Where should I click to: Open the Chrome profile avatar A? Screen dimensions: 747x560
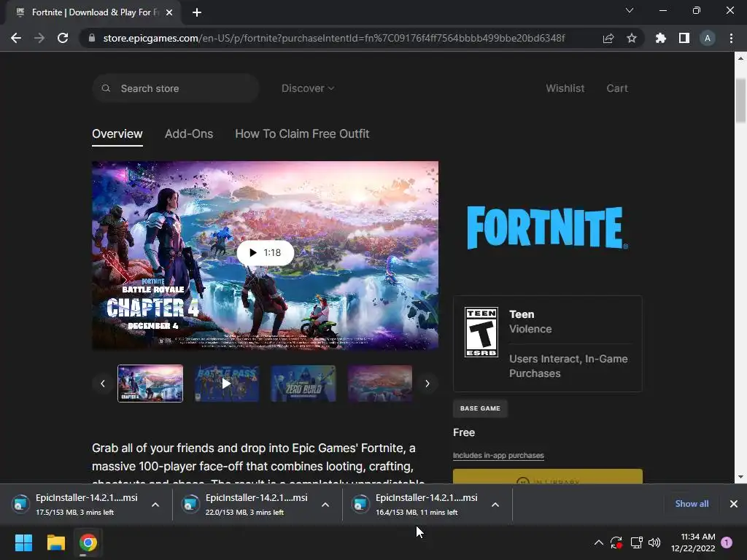(x=708, y=38)
